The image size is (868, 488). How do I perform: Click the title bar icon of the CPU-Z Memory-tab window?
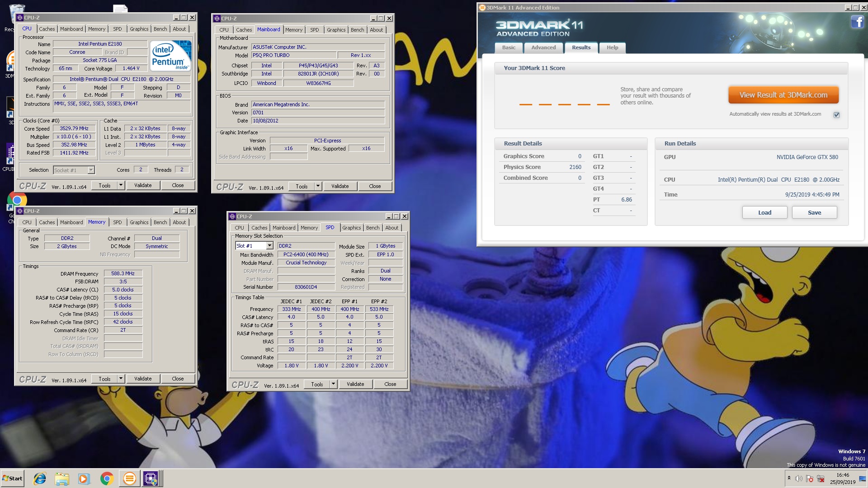20,211
